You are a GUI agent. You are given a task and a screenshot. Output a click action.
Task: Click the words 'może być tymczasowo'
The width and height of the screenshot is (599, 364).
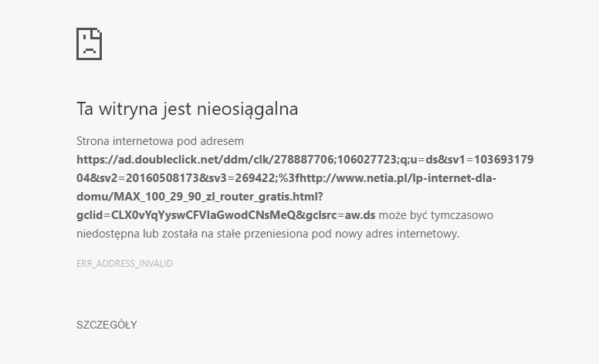(436, 215)
